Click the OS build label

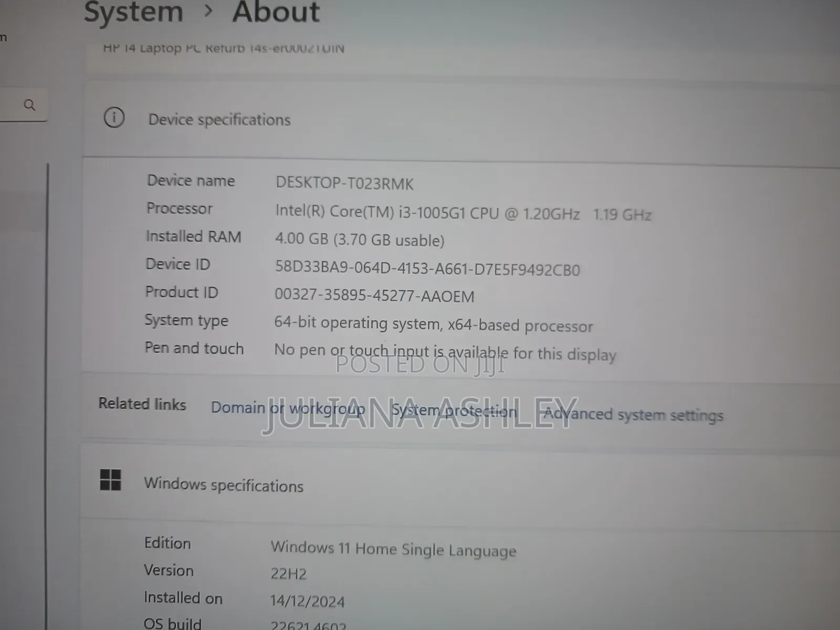[x=172, y=623]
